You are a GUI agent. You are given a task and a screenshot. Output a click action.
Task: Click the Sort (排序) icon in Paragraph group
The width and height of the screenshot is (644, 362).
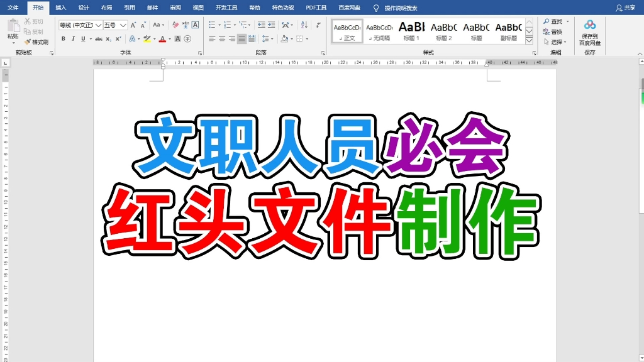click(x=306, y=24)
